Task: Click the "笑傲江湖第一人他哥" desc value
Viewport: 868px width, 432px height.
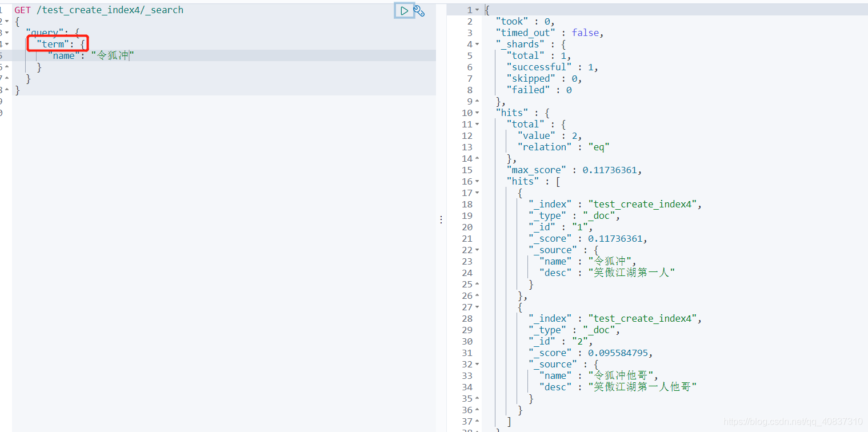Action: click(643, 387)
